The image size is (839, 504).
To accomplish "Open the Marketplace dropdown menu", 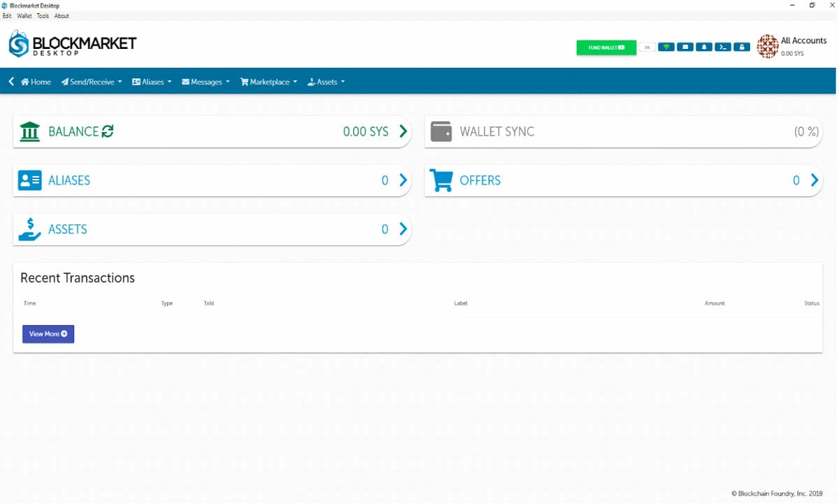I will coord(268,82).
